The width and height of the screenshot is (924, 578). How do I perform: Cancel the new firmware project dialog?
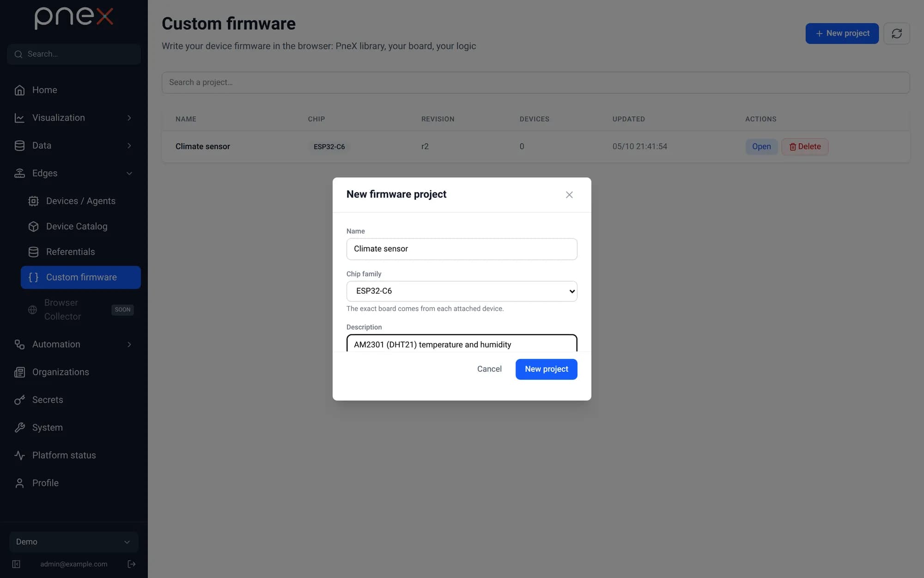[x=489, y=369]
